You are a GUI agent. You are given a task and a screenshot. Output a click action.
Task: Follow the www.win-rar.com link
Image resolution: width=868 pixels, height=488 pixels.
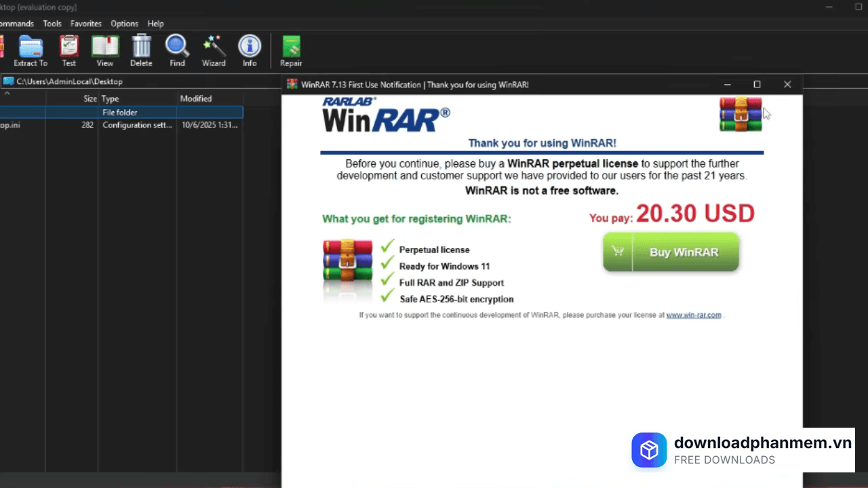click(693, 315)
